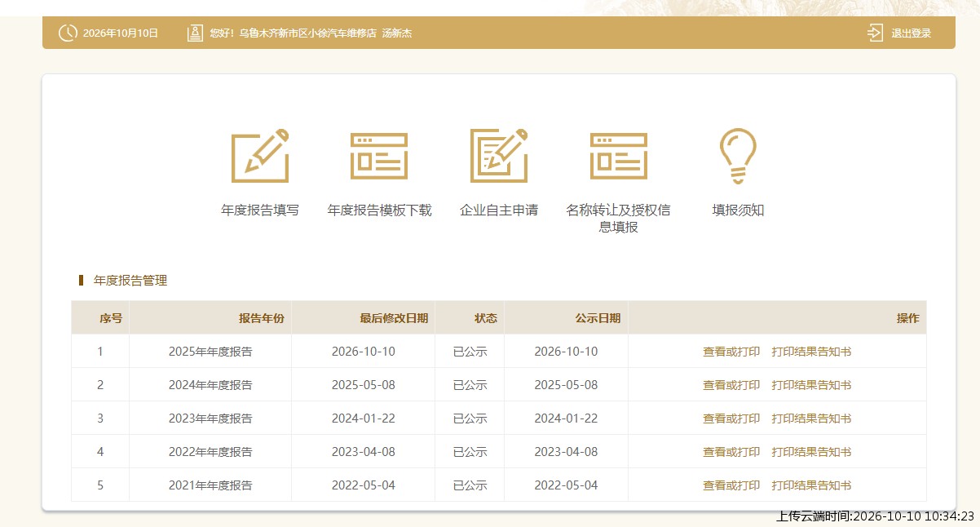This screenshot has width=980, height=527.
Task: Open the 名称转让及授权信息填报 label
Action: 619,219
